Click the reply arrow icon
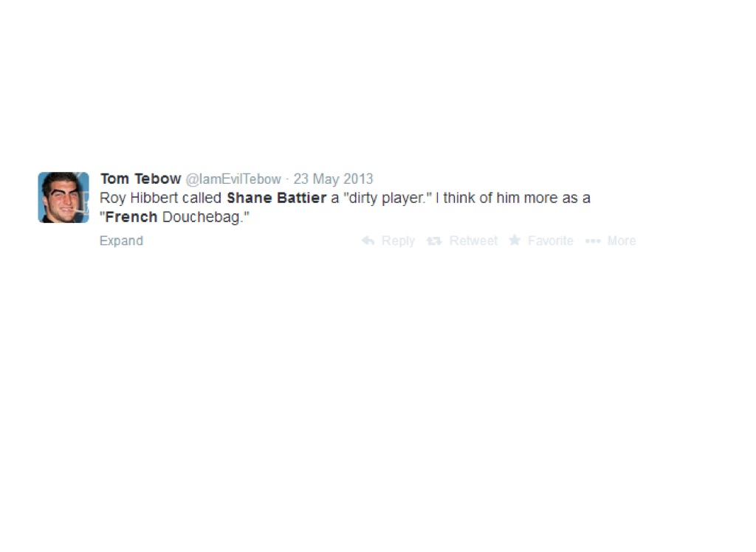 click(x=368, y=241)
